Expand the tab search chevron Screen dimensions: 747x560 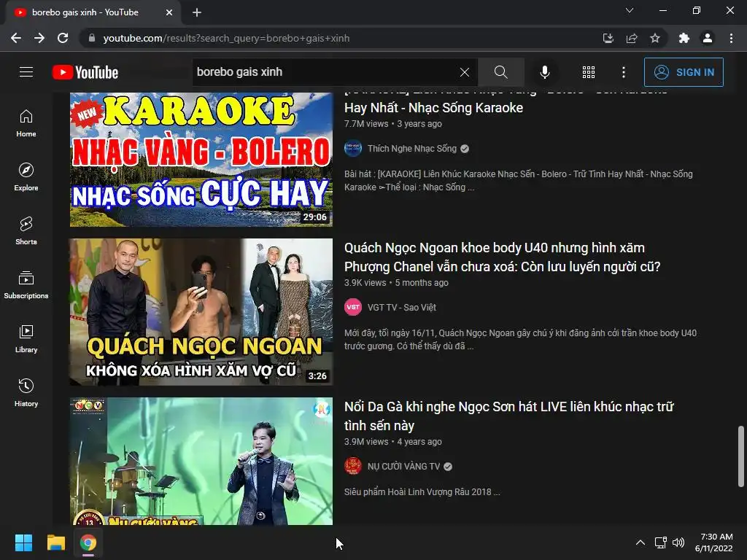coord(630,10)
